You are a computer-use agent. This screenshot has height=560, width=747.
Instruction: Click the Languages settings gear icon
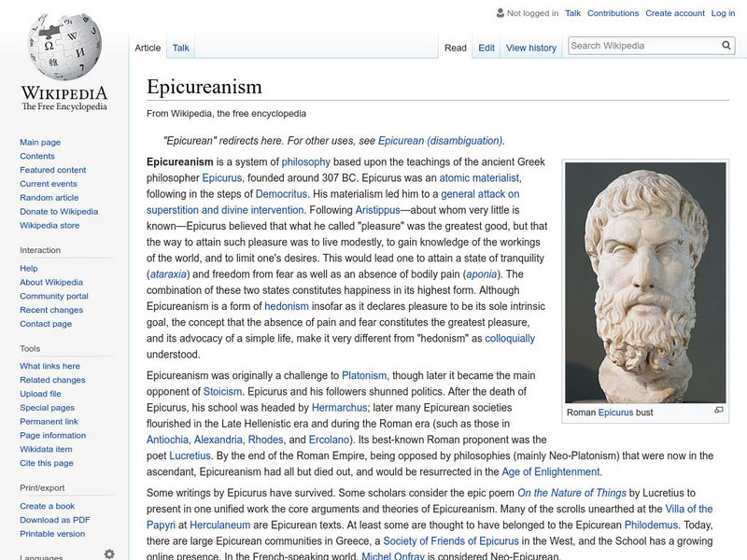(109, 553)
